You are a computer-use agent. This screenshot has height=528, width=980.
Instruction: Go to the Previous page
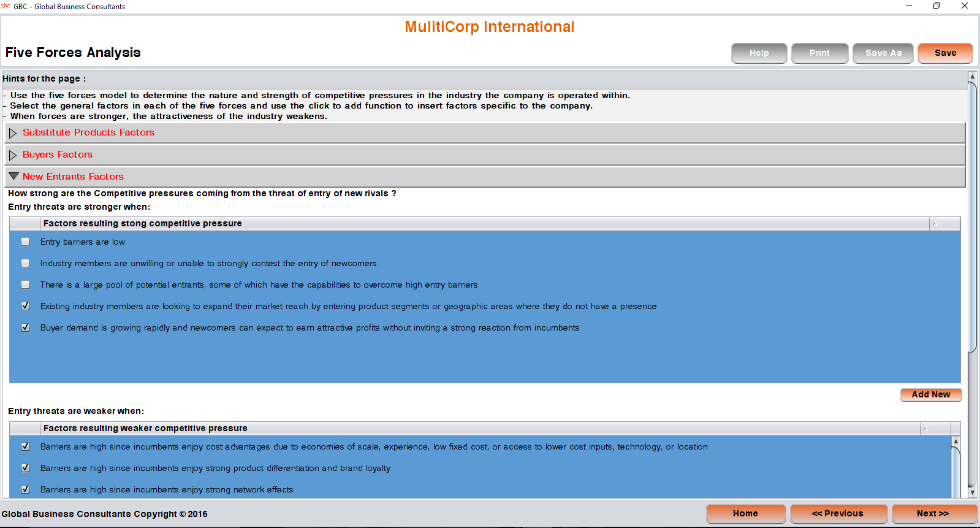pos(838,513)
